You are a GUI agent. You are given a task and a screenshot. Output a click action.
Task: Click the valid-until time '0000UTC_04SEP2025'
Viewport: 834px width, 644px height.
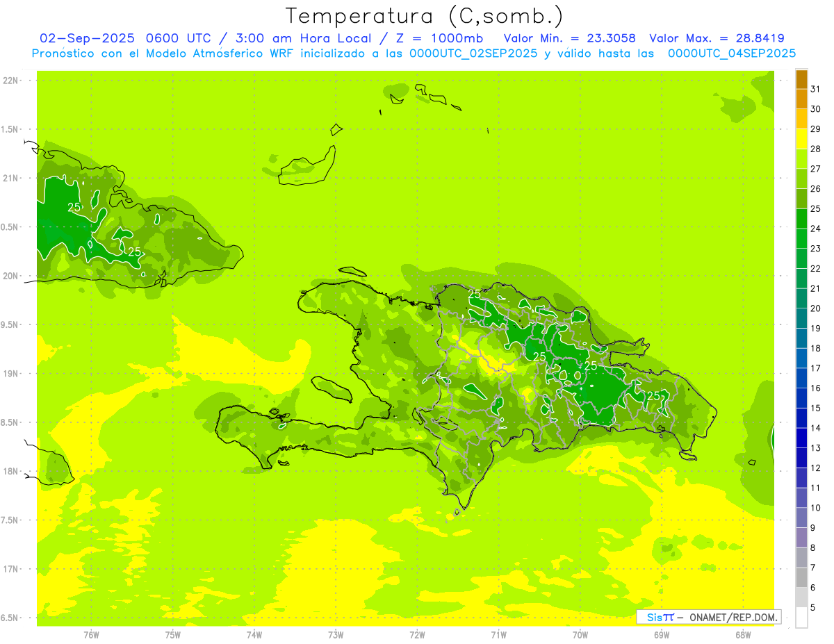pos(732,53)
